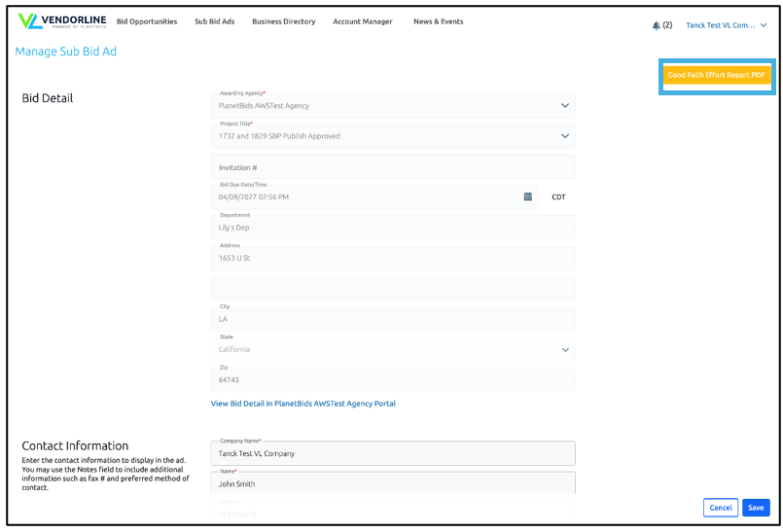The width and height of the screenshot is (783, 532).
Task: Click the Zip field containing 64745
Action: point(393,379)
